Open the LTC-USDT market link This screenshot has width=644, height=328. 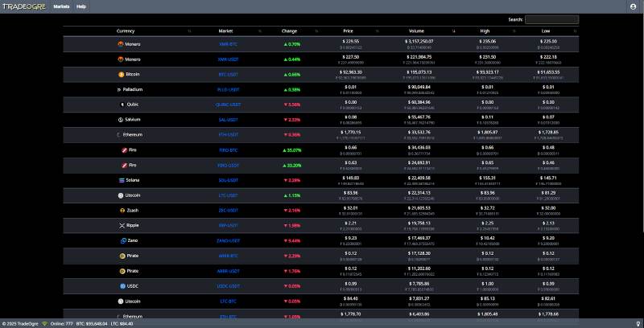229,195
